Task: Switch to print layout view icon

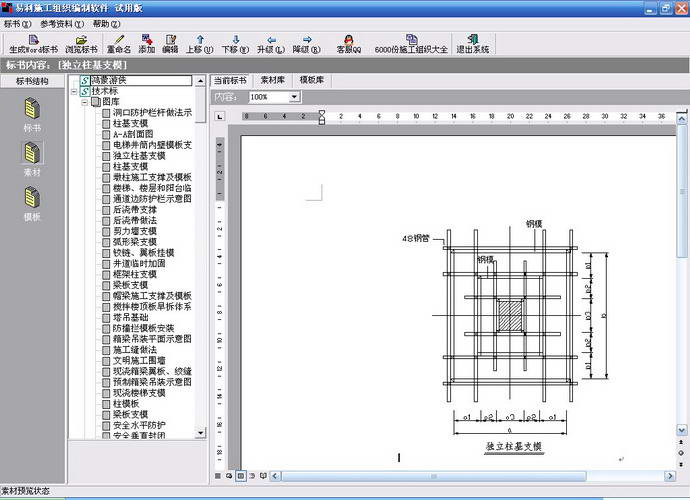Action: pos(241,476)
